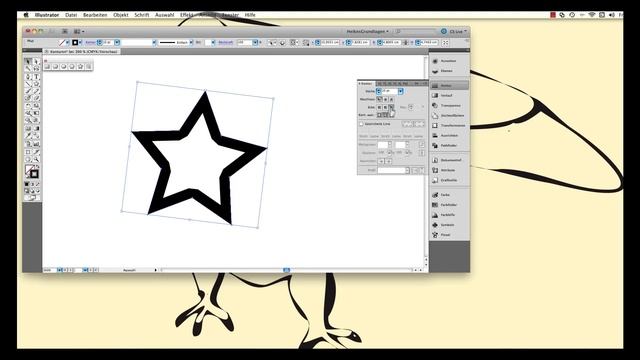Click black stroke swatch in control bar
The width and height of the screenshot is (640, 360).
tap(75, 42)
